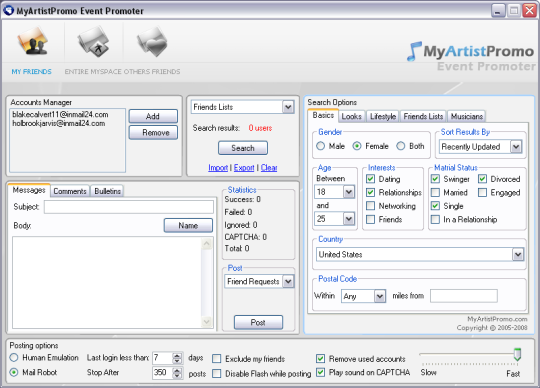The width and height of the screenshot is (540, 388).
Task: Enable the Engaged status checkbox
Action: click(482, 192)
